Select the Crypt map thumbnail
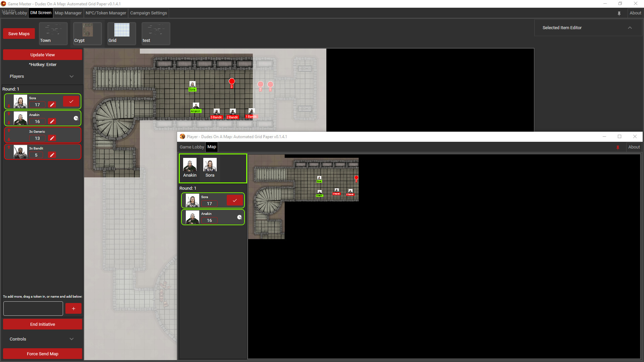 click(x=87, y=33)
